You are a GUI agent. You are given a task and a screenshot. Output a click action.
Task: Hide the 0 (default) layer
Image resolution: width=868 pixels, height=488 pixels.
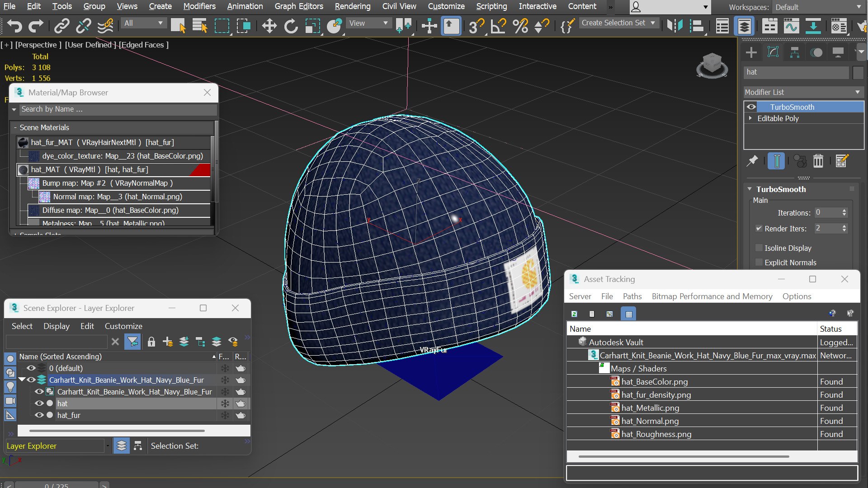[x=31, y=368]
